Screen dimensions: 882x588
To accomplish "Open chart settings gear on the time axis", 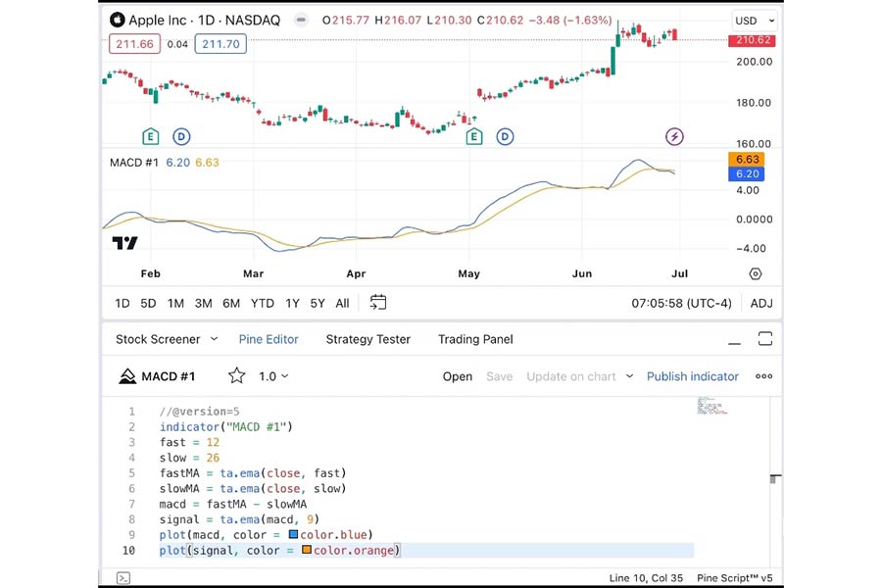I will (x=756, y=273).
